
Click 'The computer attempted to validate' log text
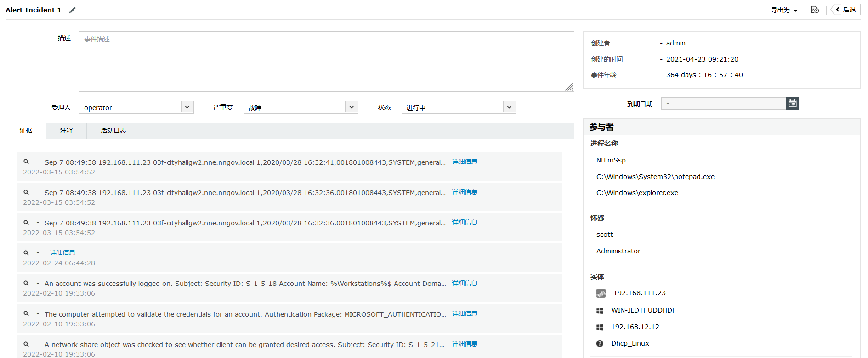coord(245,314)
